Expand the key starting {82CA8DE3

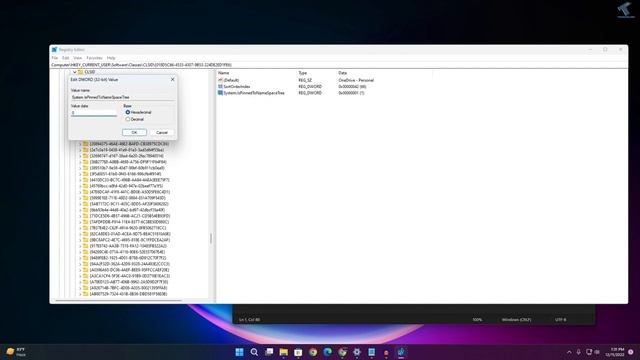[x=80, y=234]
